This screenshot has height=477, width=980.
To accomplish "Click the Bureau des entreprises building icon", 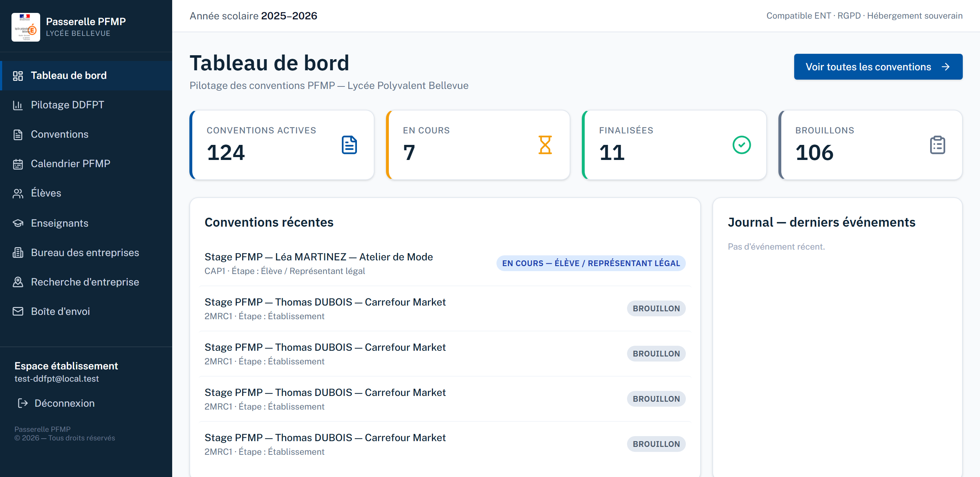I will 18,252.
